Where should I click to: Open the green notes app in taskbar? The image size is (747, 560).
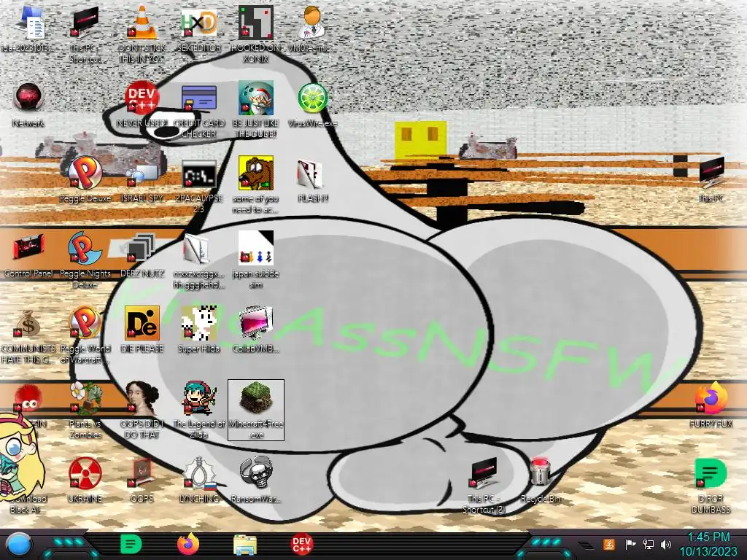[131, 545]
